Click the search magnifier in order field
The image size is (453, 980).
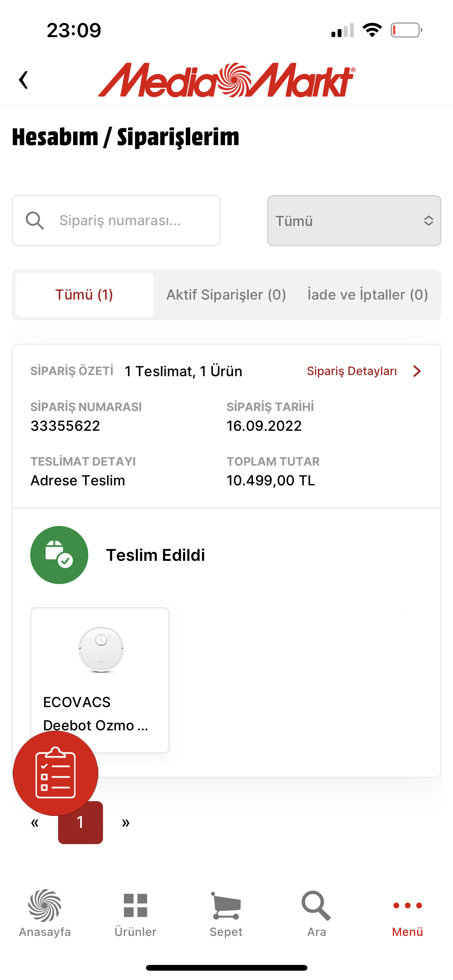[35, 221]
